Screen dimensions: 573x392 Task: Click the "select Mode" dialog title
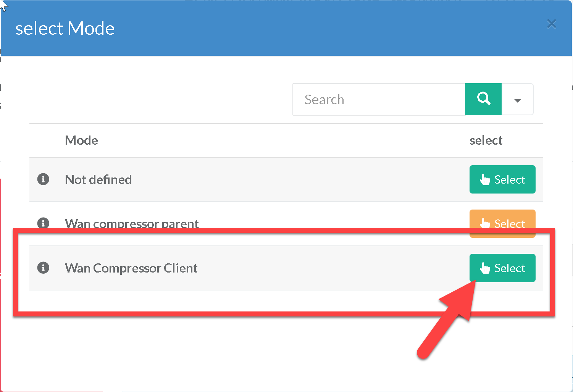tap(65, 29)
